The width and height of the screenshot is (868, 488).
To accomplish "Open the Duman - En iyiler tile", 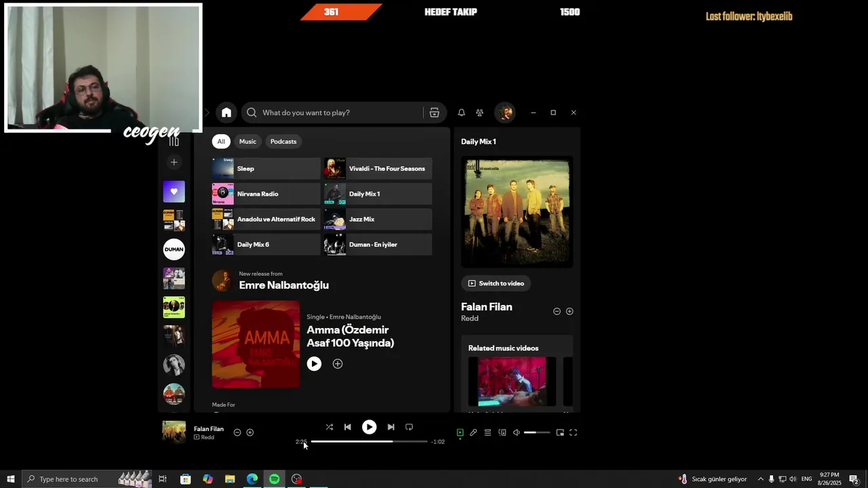I will coord(378,245).
